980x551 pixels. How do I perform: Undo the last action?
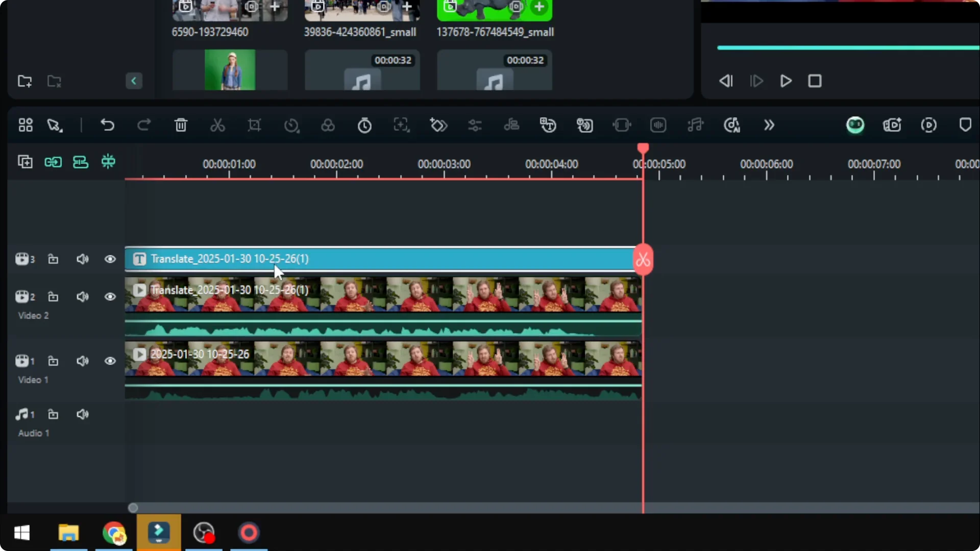107,125
